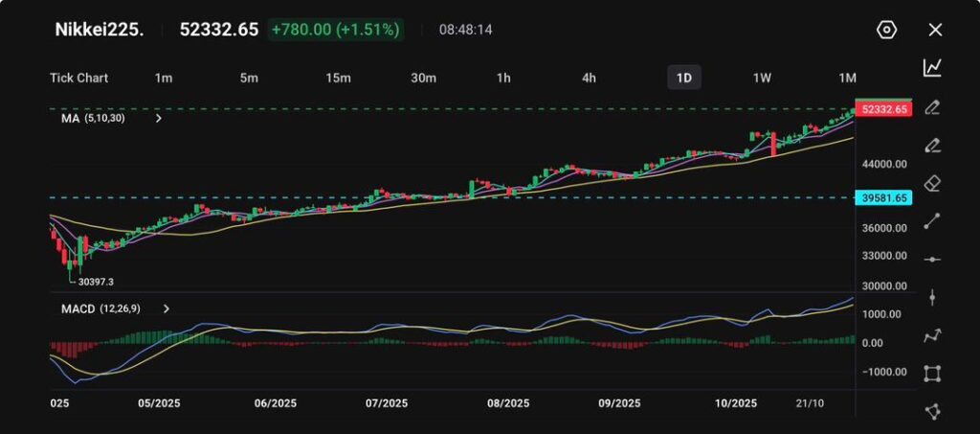The width and height of the screenshot is (980, 434).
Task: Click the red 52332.65 label on price axis
Action: (884, 109)
